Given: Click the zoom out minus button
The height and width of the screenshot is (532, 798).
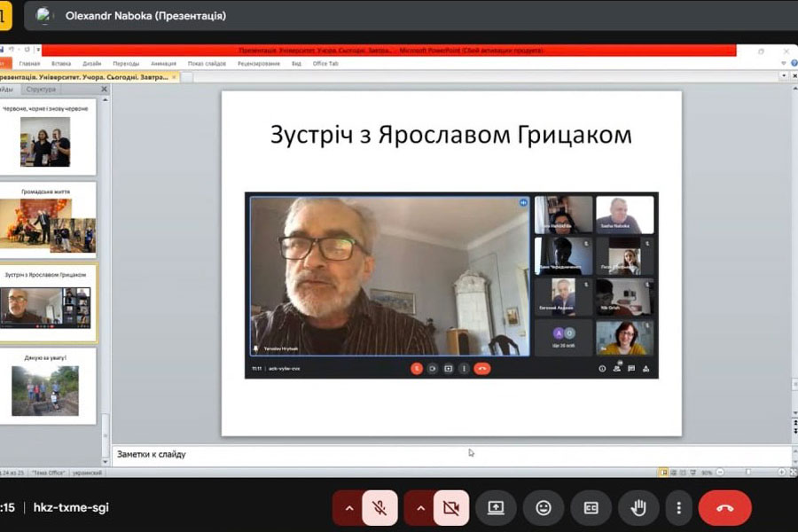Looking at the screenshot, I should pos(720,473).
